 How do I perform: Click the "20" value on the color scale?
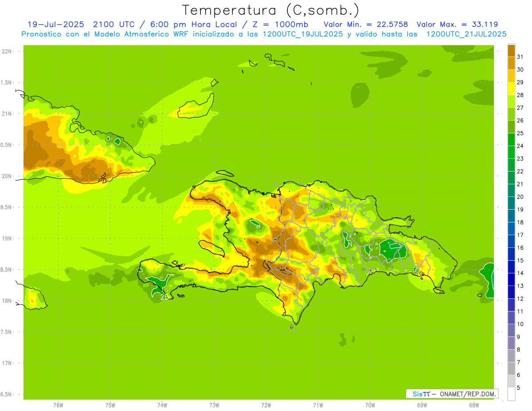(x=520, y=197)
